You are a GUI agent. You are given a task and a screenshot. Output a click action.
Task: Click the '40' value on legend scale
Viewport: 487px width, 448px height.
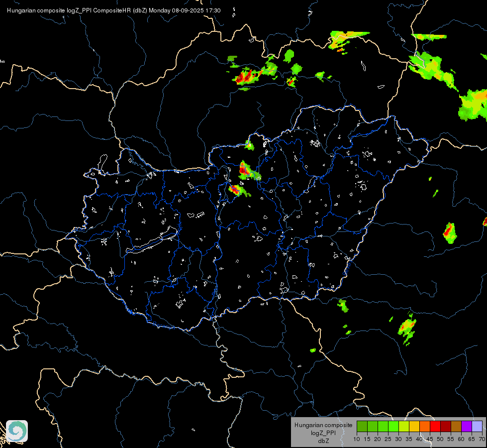click(x=419, y=440)
